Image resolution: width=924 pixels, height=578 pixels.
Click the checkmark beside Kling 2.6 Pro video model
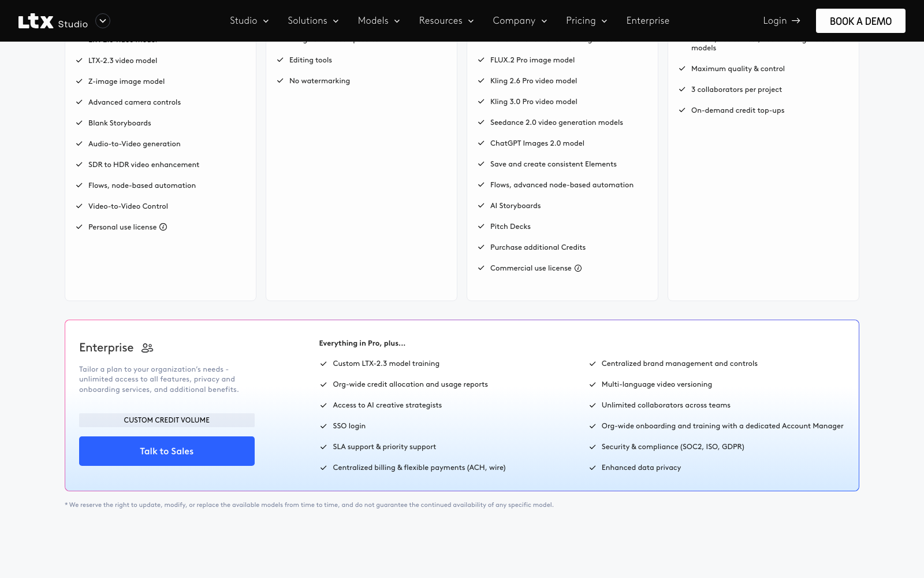(481, 81)
